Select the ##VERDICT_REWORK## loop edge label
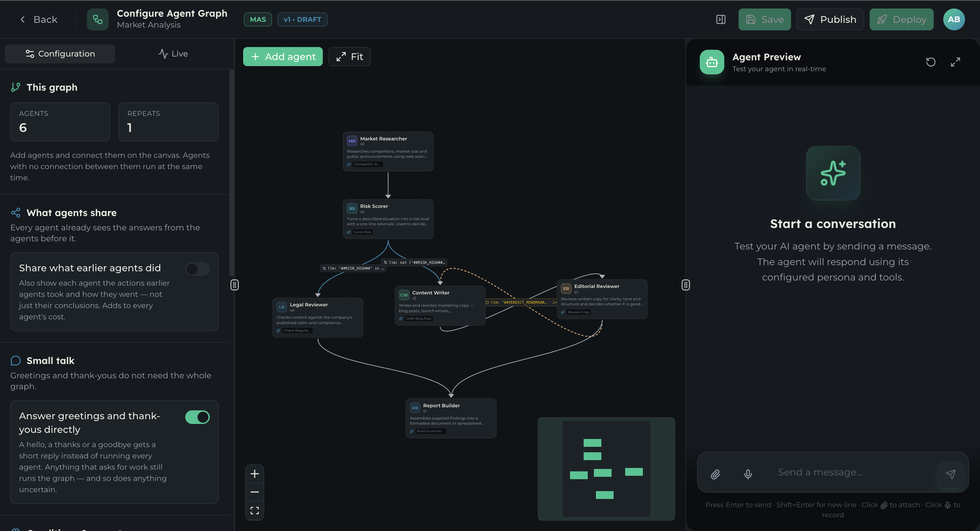Image resolution: width=980 pixels, height=531 pixels. click(521, 302)
